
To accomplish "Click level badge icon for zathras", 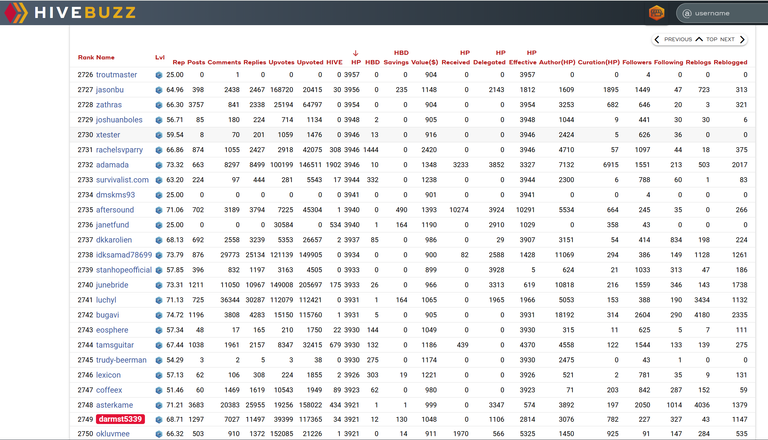I will (159, 105).
